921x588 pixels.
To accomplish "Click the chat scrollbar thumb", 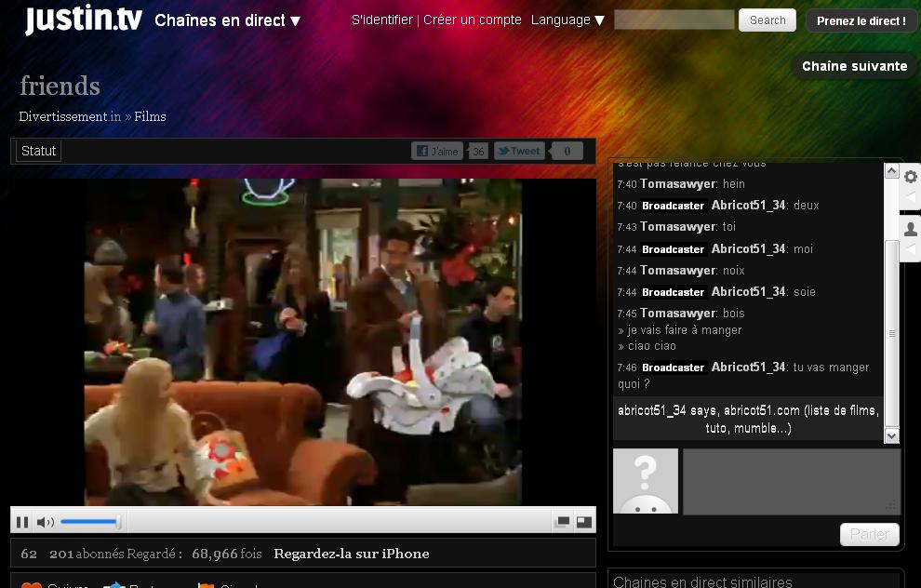I will click(891, 333).
